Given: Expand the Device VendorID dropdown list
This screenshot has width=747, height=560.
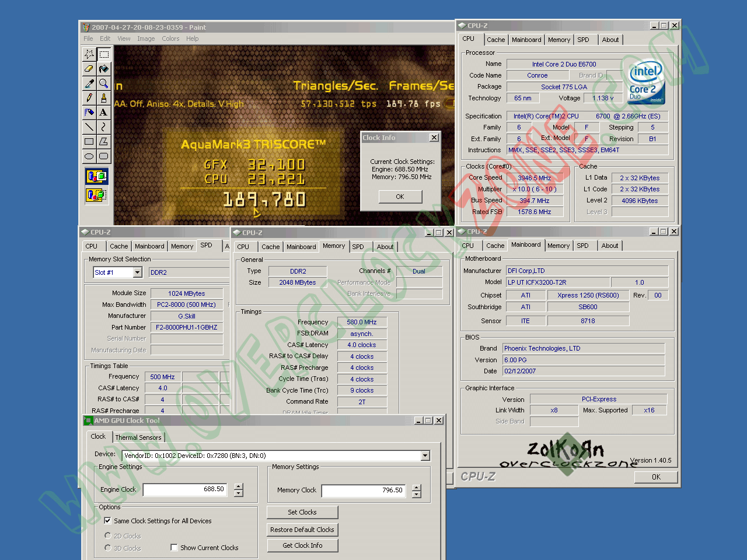Looking at the screenshot, I should click(425, 456).
